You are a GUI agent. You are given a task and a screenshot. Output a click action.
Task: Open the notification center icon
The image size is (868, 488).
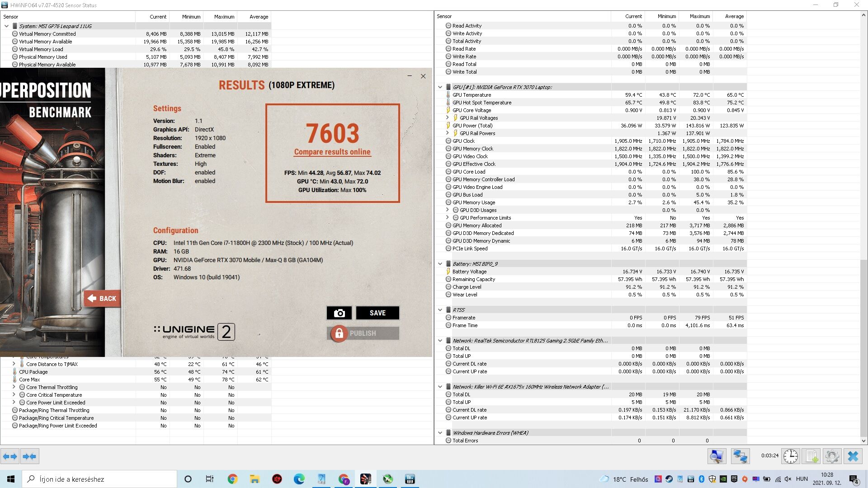click(854, 479)
